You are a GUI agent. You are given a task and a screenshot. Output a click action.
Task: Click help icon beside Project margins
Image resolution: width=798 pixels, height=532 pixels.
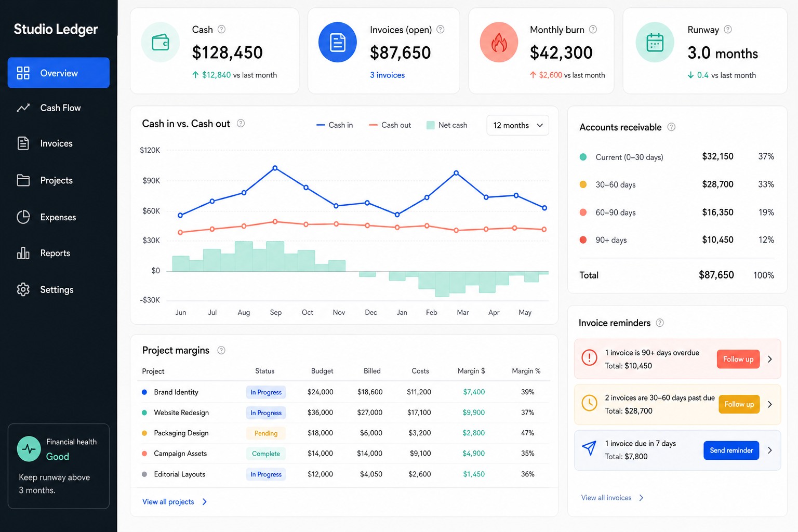click(221, 350)
